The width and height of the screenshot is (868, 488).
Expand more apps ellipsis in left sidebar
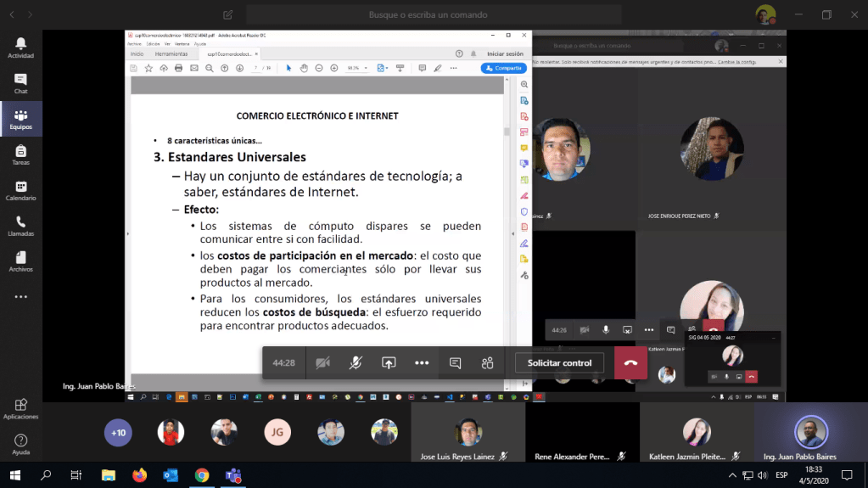(x=20, y=297)
